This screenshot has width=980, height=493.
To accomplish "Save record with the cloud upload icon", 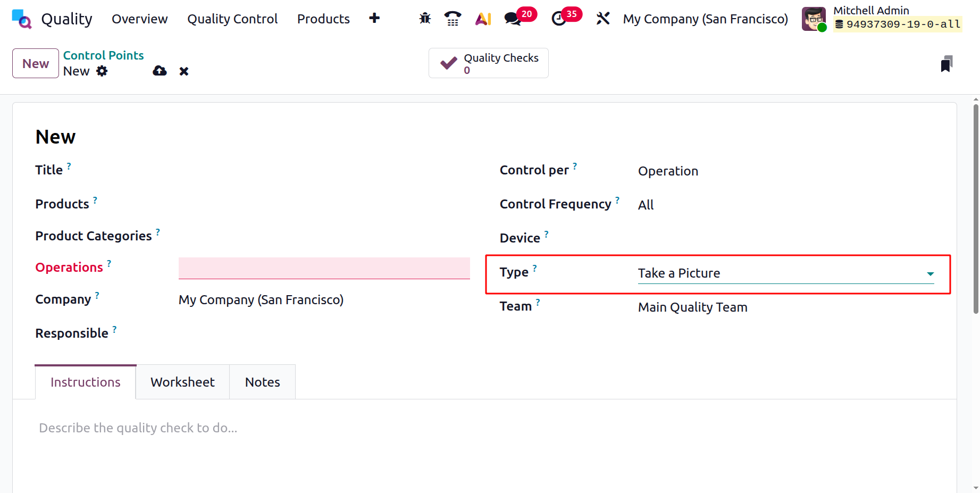I will coord(160,71).
